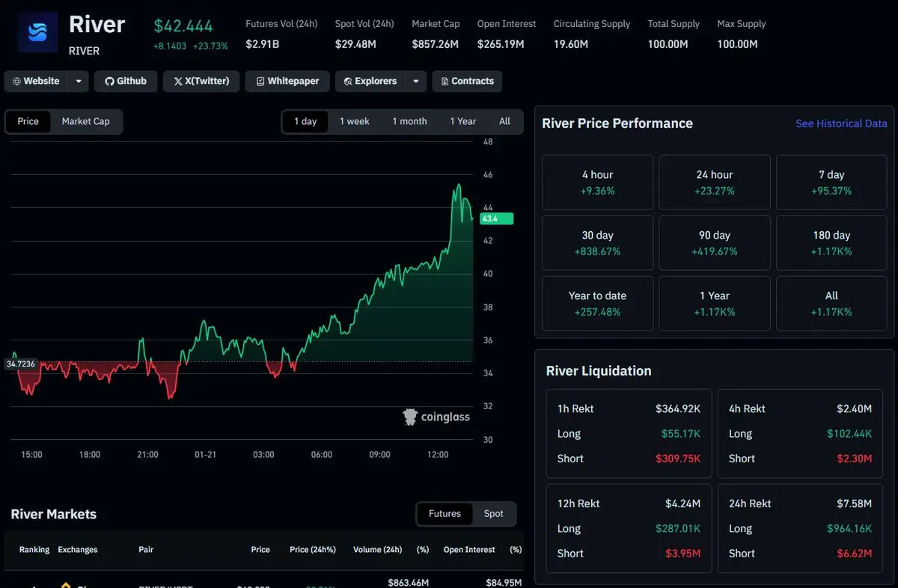Open the See Historical Data link
Screen dimensions: 898x588
pyautogui.click(x=841, y=123)
